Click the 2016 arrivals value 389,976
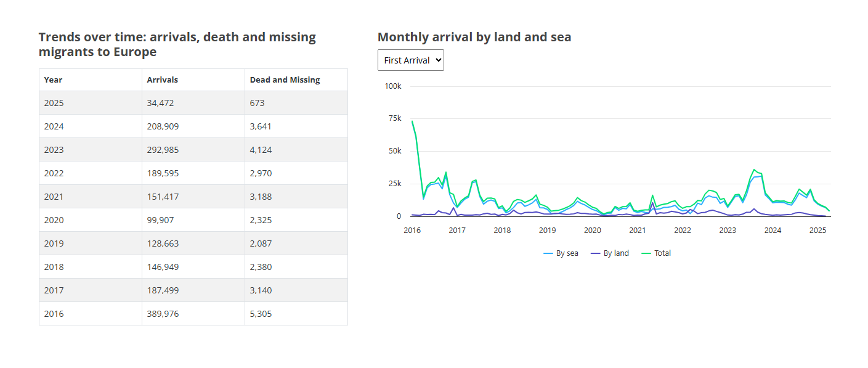The height and width of the screenshot is (368, 868). (162, 314)
